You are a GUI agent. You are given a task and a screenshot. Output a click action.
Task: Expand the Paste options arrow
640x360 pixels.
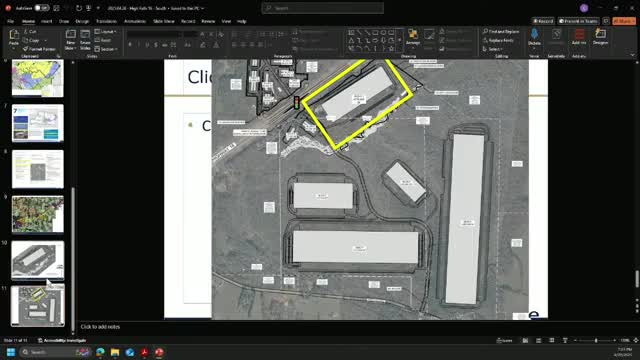pyautogui.click(x=13, y=48)
